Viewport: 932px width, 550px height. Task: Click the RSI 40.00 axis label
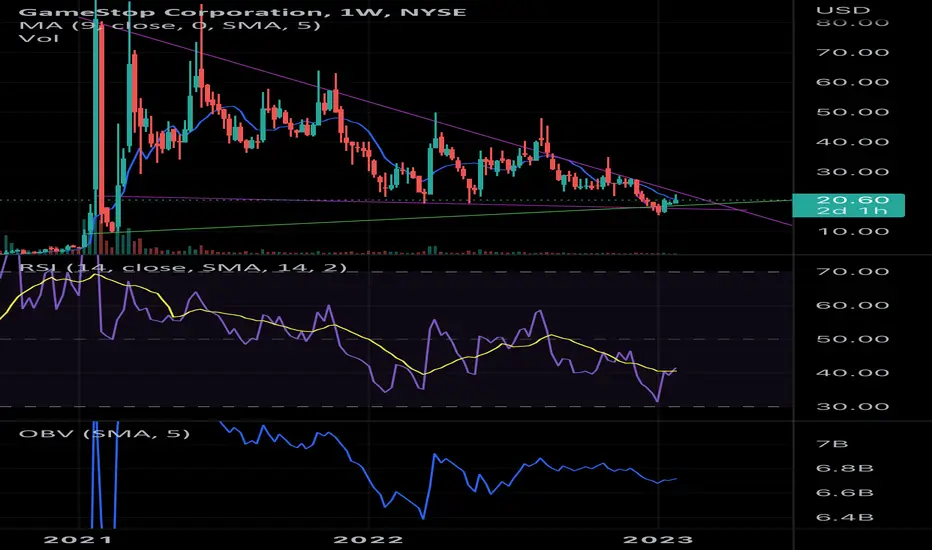[852, 373]
